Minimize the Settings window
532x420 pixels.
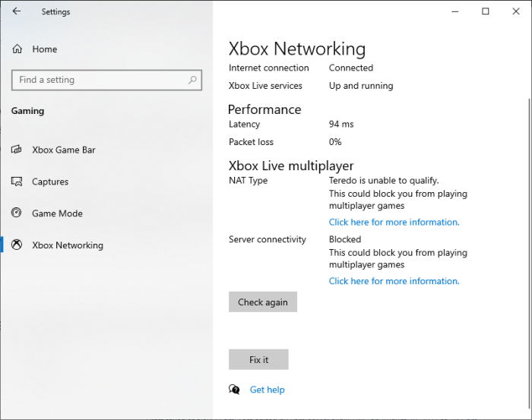pyautogui.click(x=455, y=11)
